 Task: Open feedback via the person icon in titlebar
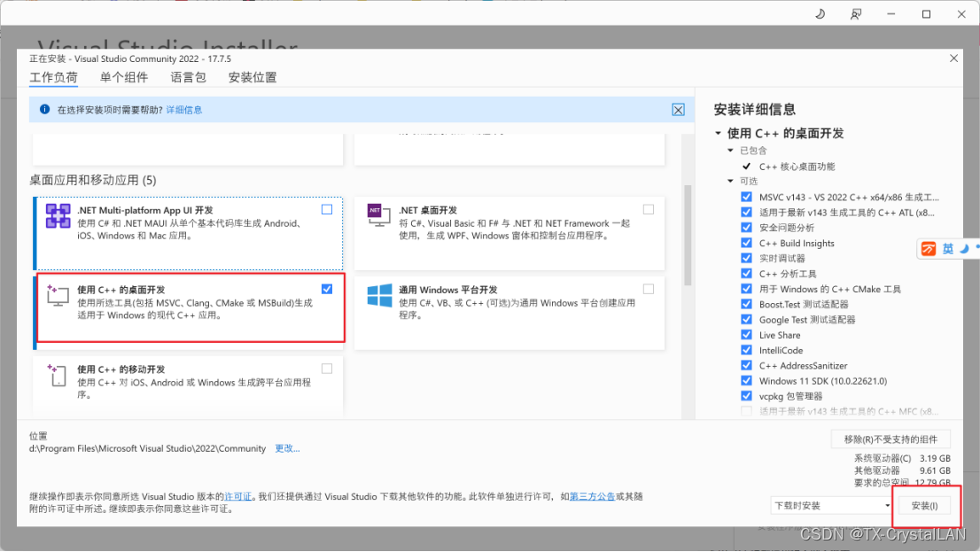[x=854, y=13]
